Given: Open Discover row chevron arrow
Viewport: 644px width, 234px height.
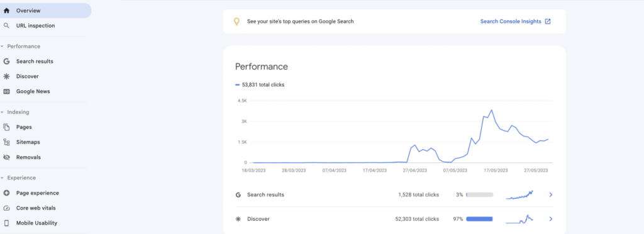Looking at the screenshot, I should coord(551,220).
